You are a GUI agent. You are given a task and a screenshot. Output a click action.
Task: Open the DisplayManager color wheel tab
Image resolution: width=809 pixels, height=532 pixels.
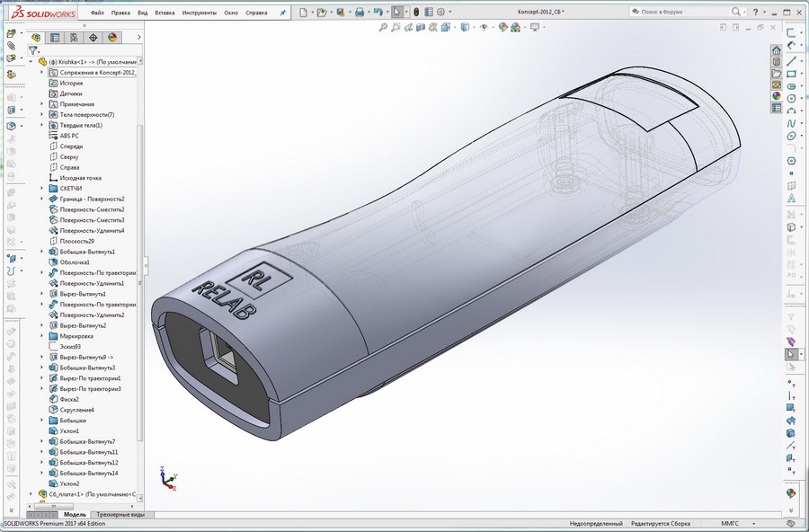point(111,37)
